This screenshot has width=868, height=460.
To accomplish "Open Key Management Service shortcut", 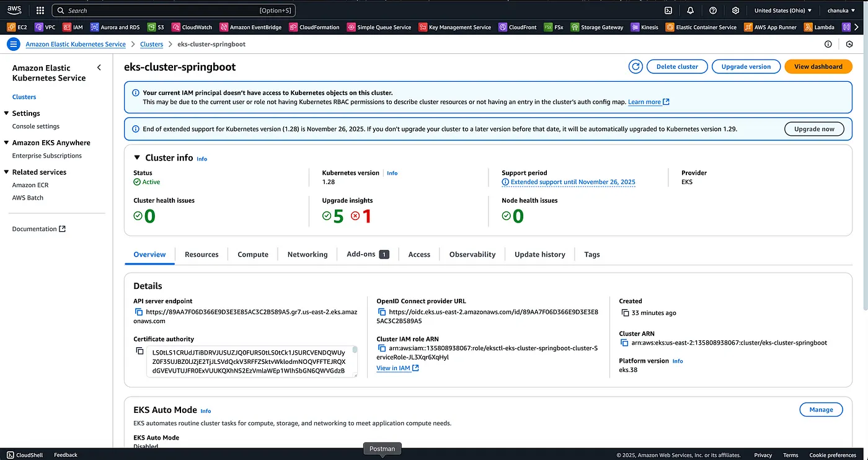I will coord(454,27).
